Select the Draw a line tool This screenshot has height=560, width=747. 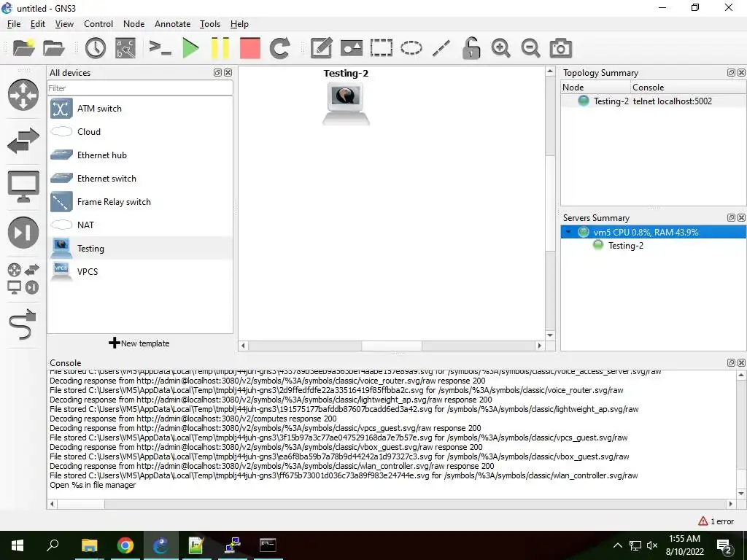pos(441,48)
